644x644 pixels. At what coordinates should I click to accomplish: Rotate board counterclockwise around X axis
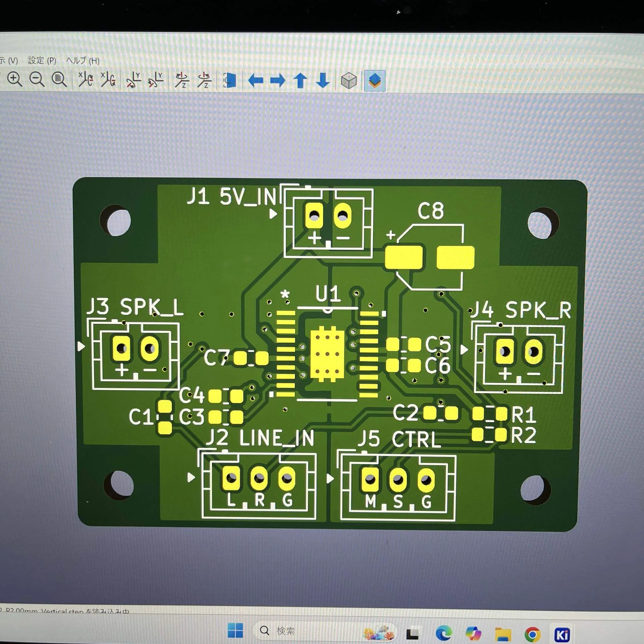[108, 80]
